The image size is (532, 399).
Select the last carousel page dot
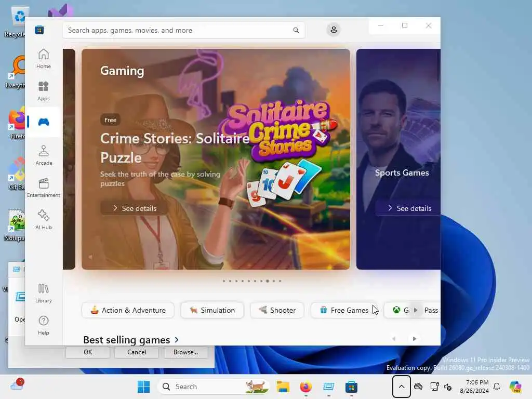[280, 281]
